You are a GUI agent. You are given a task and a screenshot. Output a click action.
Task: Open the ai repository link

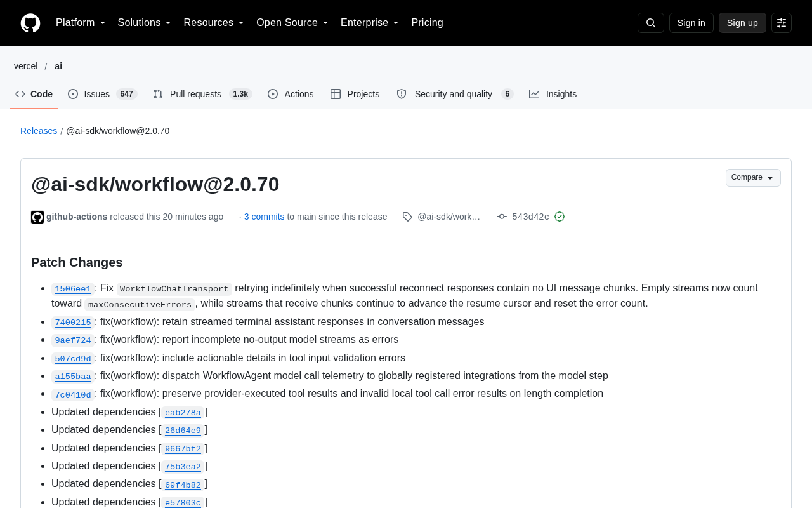point(58,66)
